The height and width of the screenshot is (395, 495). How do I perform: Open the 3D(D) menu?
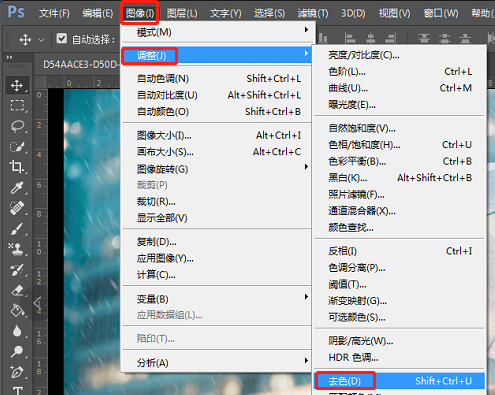[x=353, y=13]
